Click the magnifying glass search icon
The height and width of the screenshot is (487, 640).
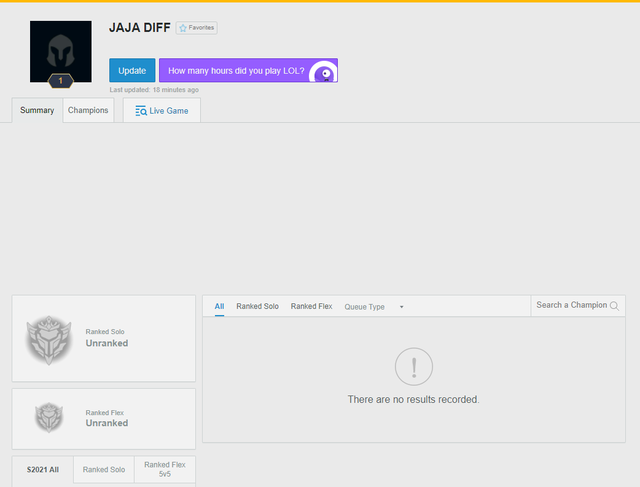point(615,306)
